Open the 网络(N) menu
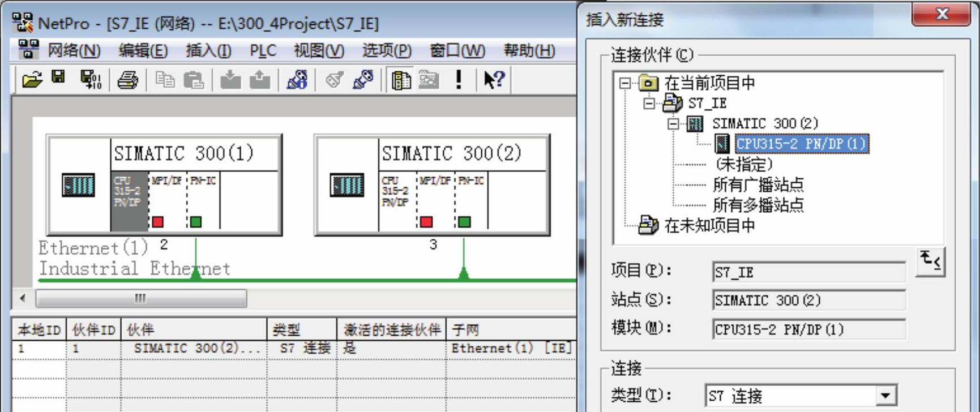Viewport: 980px width, 412px height. (x=74, y=51)
